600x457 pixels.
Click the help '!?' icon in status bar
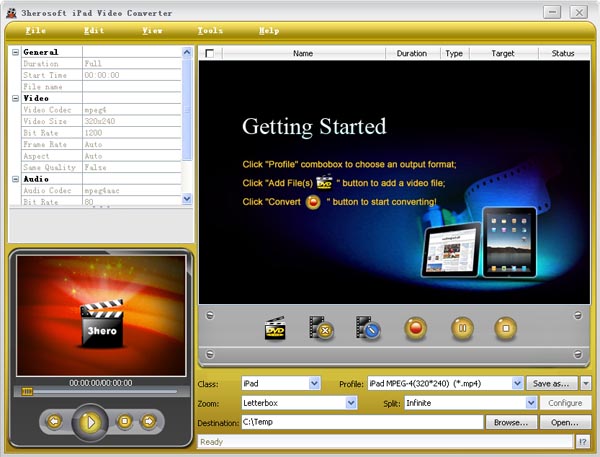tap(582, 442)
